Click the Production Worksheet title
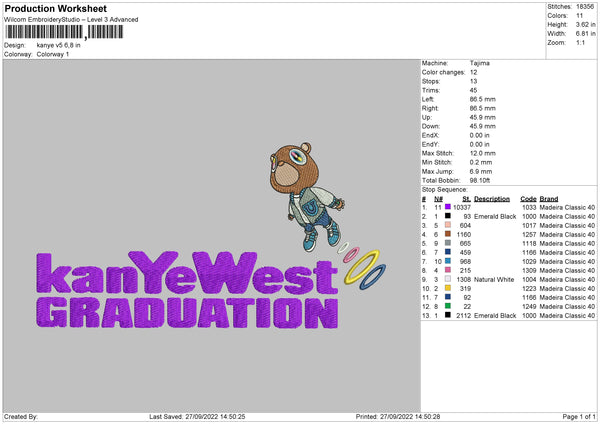This screenshot has height=424, width=600. [x=55, y=8]
